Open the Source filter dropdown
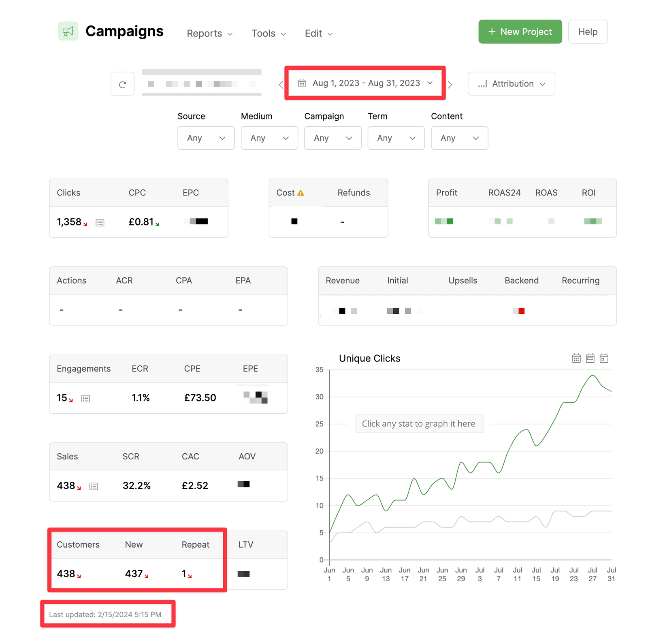648x644 pixels. tap(206, 138)
